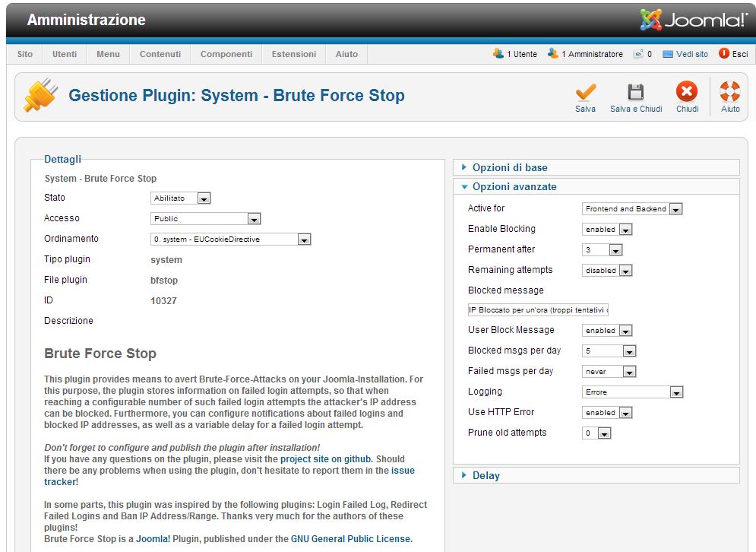The height and width of the screenshot is (552, 756).
Task: Open the Aiuto menu in the menu bar
Action: (346, 54)
